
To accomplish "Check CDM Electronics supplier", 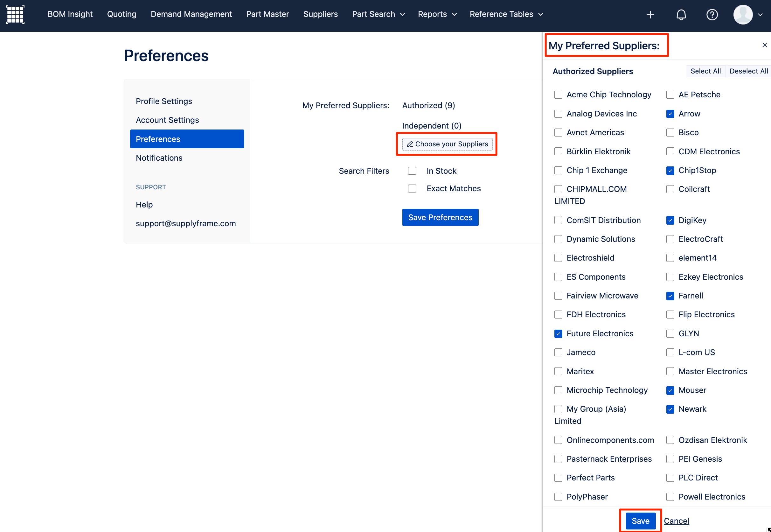I will pos(670,152).
